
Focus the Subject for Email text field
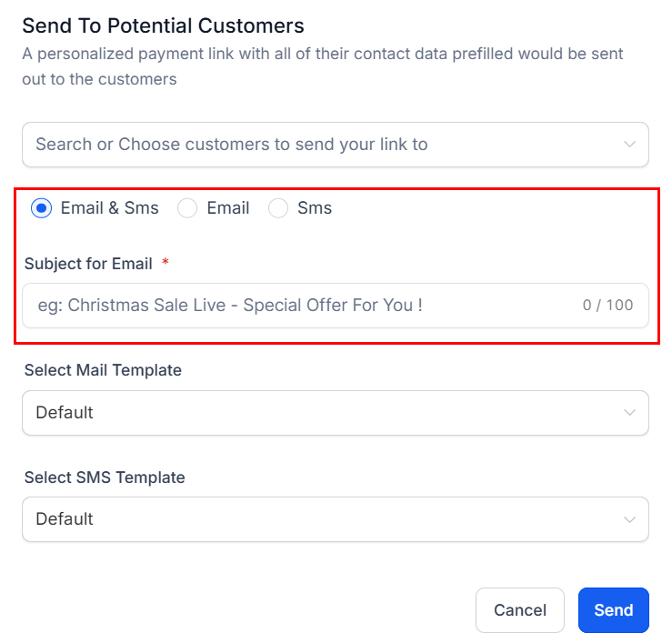300,306
